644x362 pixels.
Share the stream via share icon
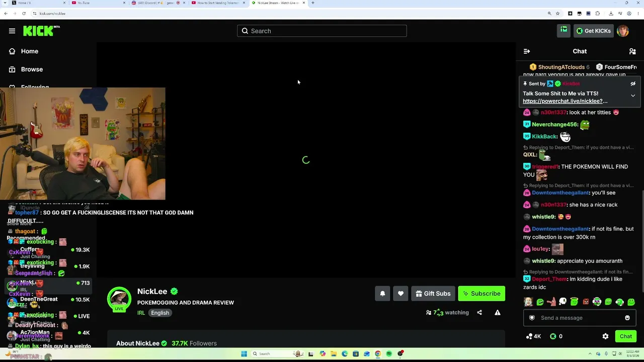pyautogui.click(x=479, y=313)
